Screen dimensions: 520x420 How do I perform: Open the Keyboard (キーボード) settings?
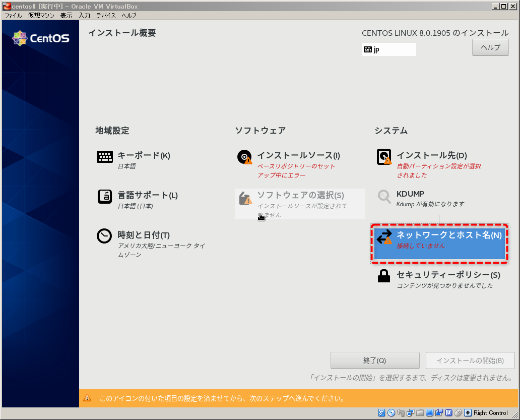point(134,159)
